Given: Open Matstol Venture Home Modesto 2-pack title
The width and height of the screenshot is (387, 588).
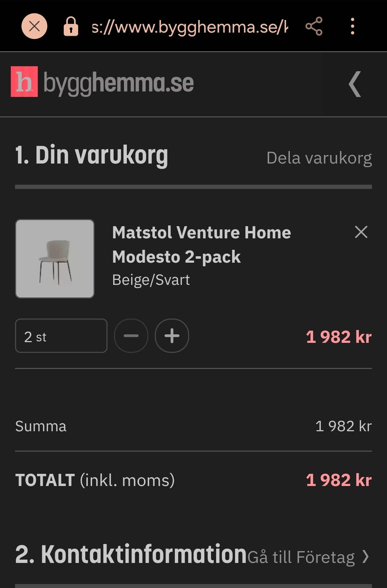Looking at the screenshot, I should click(x=201, y=244).
